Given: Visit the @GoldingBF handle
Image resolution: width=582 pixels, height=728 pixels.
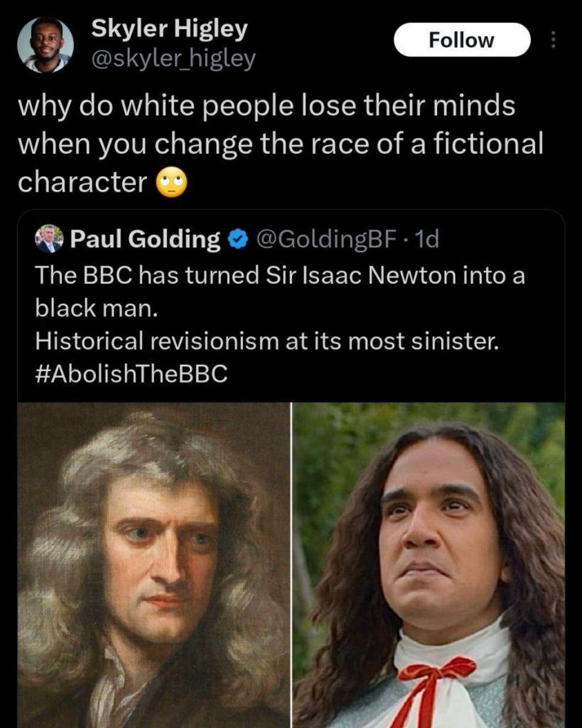Looking at the screenshot, I should [326, 239].
